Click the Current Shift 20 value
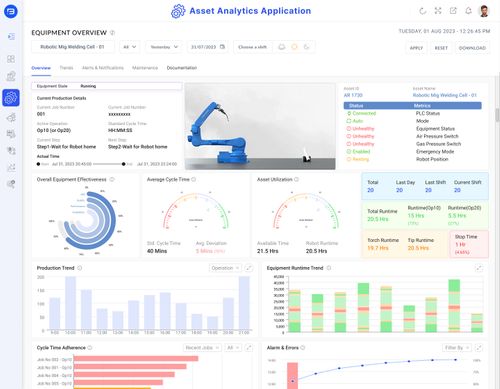 pyautogui.click(x=457, y=190)
